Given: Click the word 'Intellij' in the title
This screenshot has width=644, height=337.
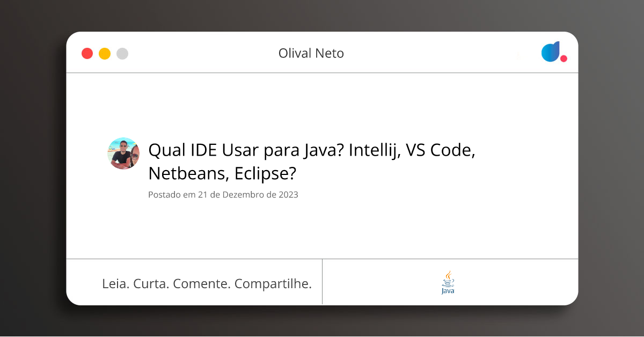Looking at the screenshot, I should click(x=374, y=151).
